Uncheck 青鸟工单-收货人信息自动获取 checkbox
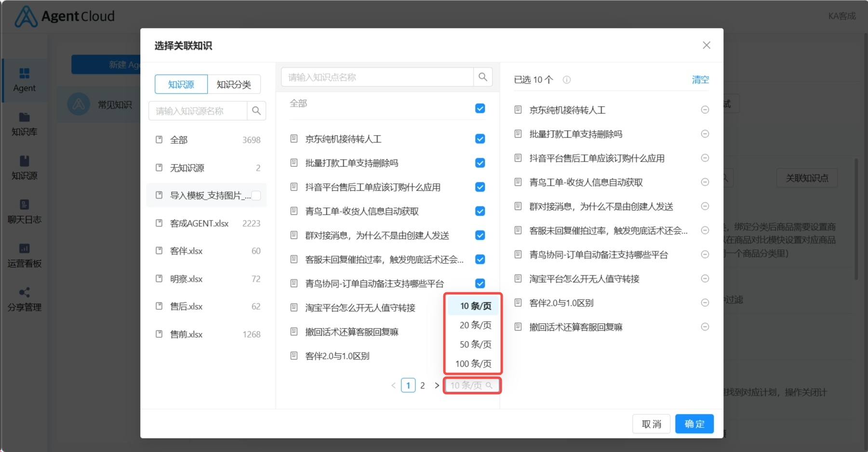Screen dimensions: 868x452 [x=480, y=211]
